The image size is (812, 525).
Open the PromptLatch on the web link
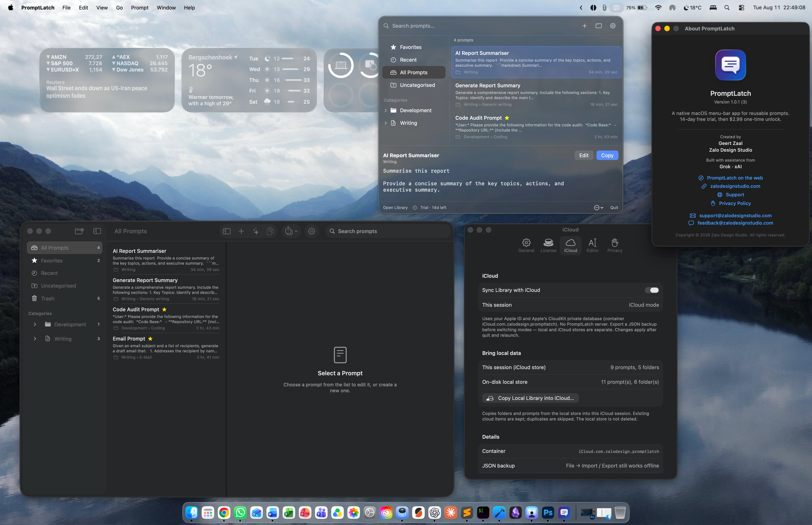(731, 178)
